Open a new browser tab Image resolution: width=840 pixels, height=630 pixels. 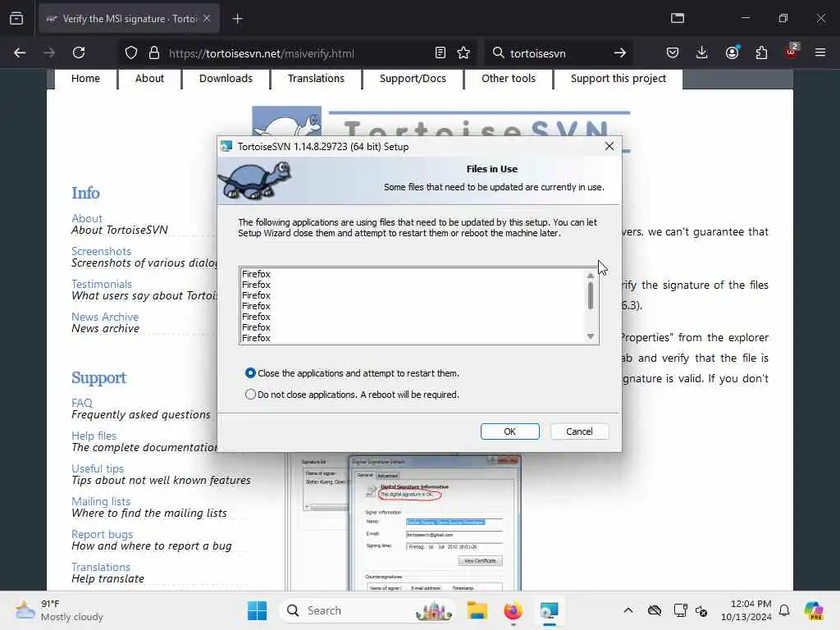pos(238,19)
